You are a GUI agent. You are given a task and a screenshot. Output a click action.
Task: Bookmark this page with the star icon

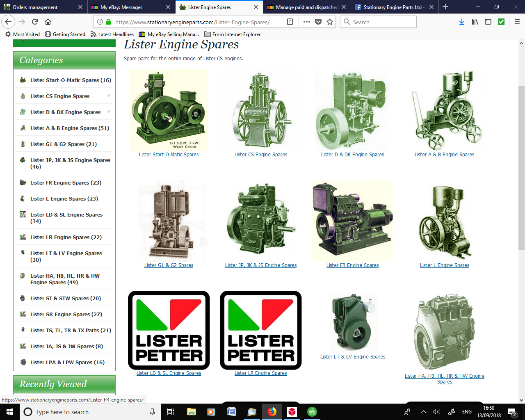click(330, 22)
